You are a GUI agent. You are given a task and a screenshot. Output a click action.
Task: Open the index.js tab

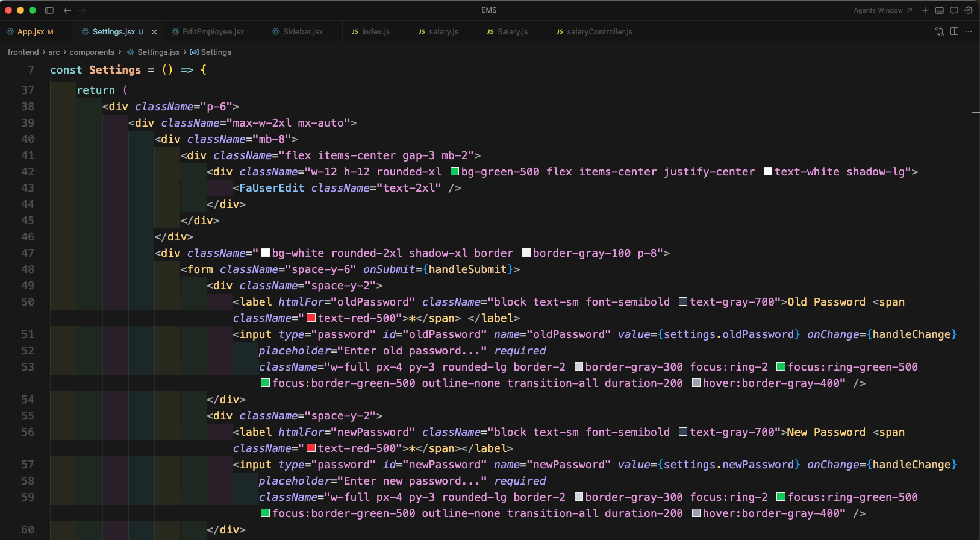click(376, 31)
